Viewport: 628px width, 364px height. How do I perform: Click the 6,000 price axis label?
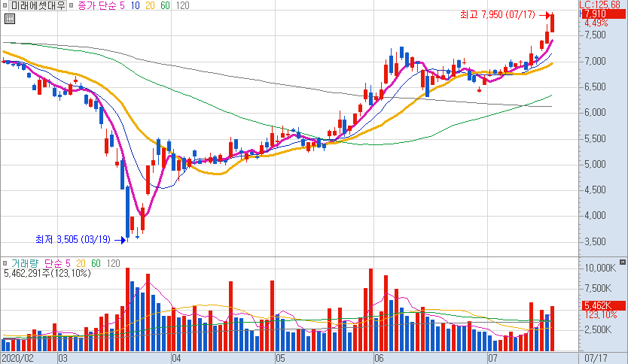595,112
